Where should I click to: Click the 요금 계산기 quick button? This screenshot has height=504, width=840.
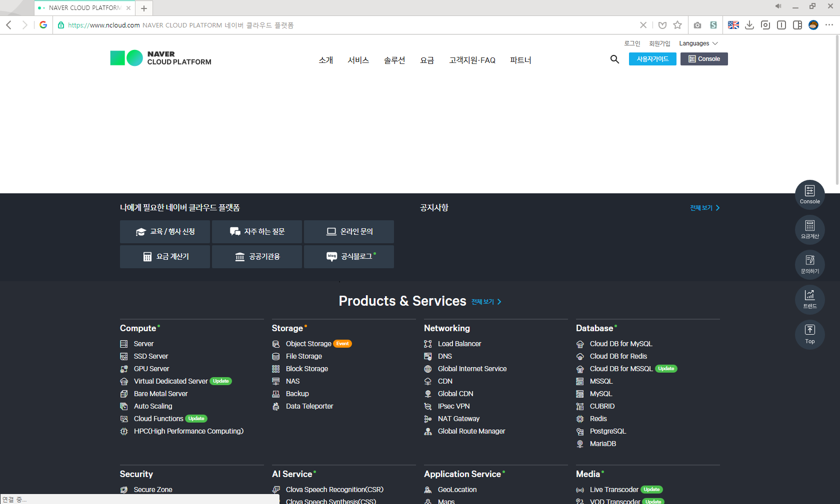pos(165,257)
